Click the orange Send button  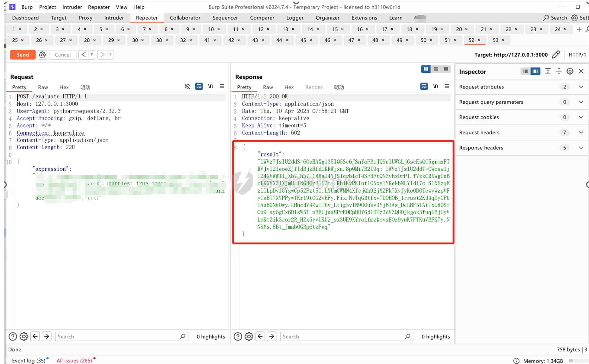coord(22,55)
